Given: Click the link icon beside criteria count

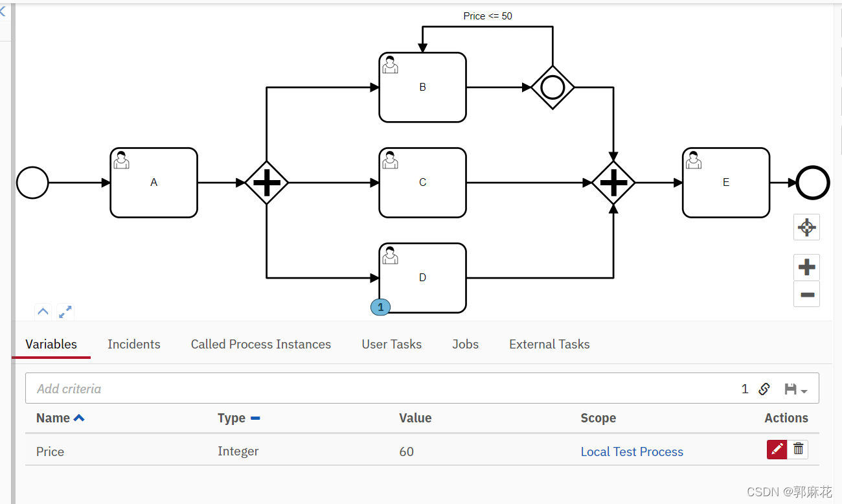Looking at the screenshot, I should click(x=764, y=389).
